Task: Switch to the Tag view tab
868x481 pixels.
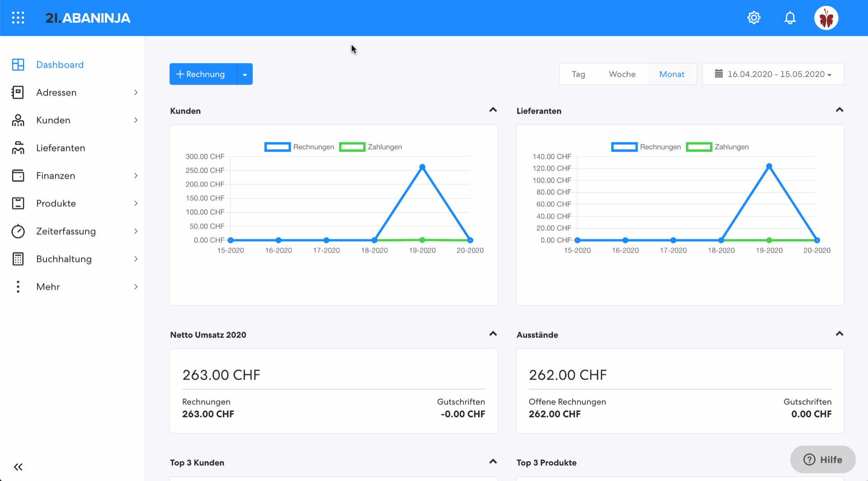Action: pyautogui.click(x=578, y=74)
